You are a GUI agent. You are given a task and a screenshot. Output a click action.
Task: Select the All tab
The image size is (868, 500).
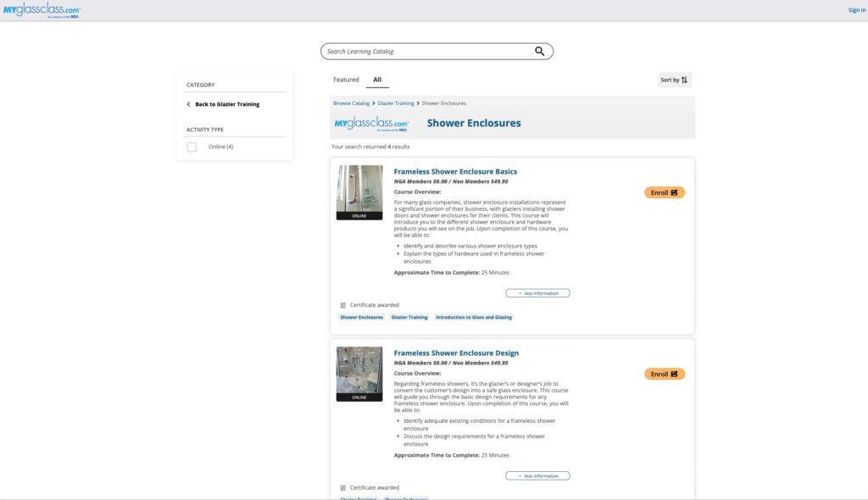pyautogui.click(x=377, y=80)
